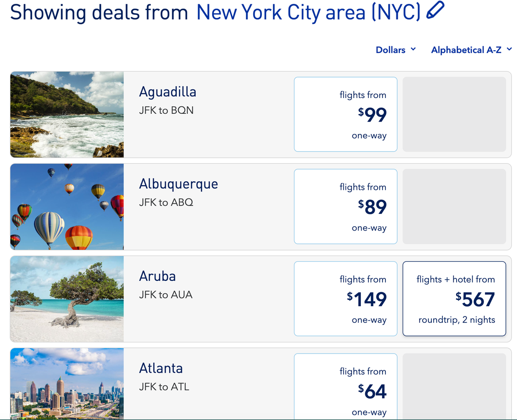This screenshot has height=420, width=517.
Task: Click the JFK to BQN route text
Action: pos(168,110)
